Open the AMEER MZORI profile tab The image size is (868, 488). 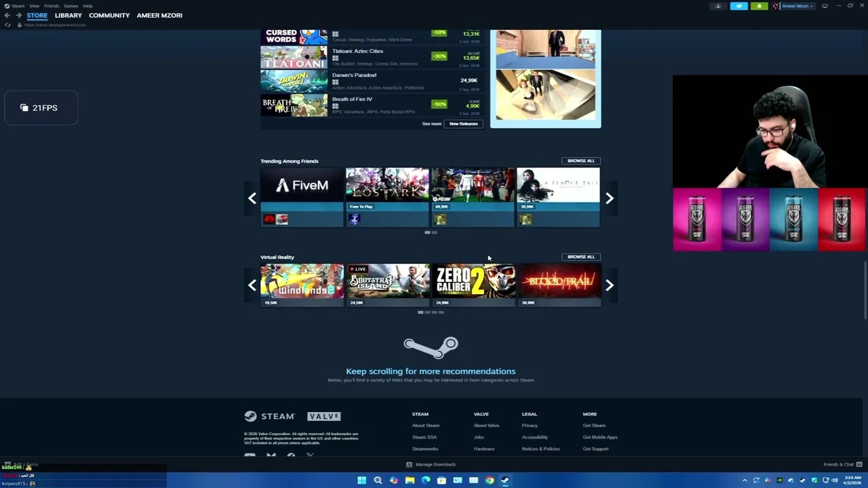159,15
